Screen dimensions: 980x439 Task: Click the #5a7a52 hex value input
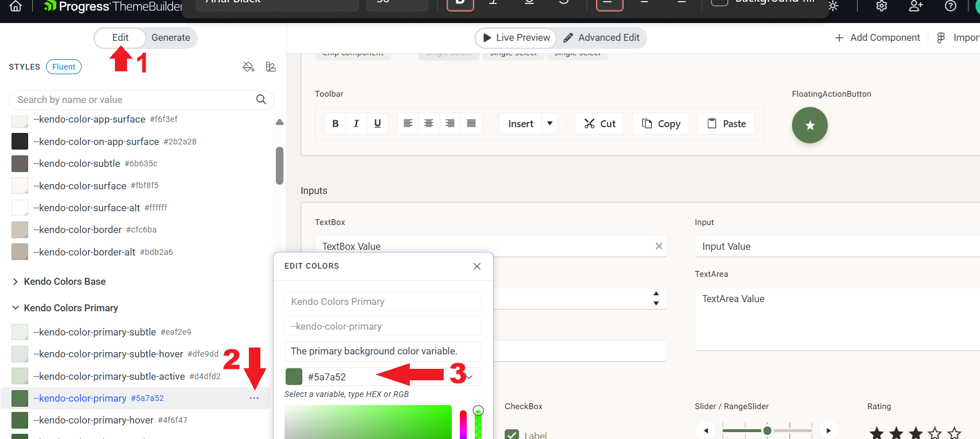(x=384, y=377)
